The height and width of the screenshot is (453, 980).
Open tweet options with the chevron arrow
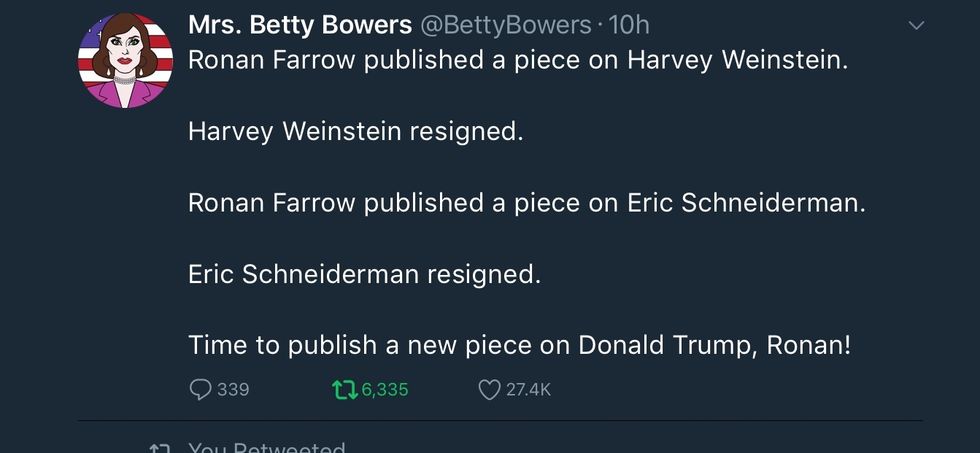[x=916, y=27]
